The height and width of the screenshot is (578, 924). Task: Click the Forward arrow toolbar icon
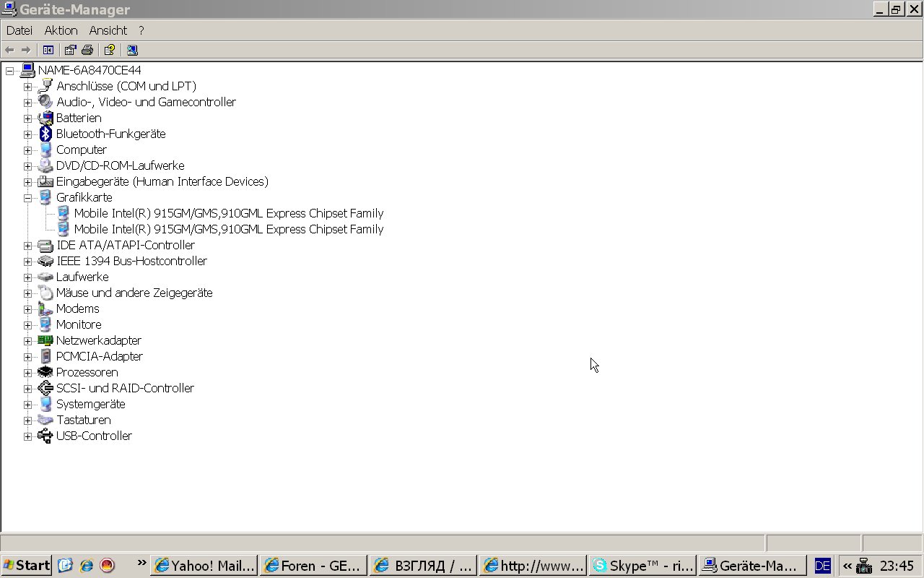[26, 50]
